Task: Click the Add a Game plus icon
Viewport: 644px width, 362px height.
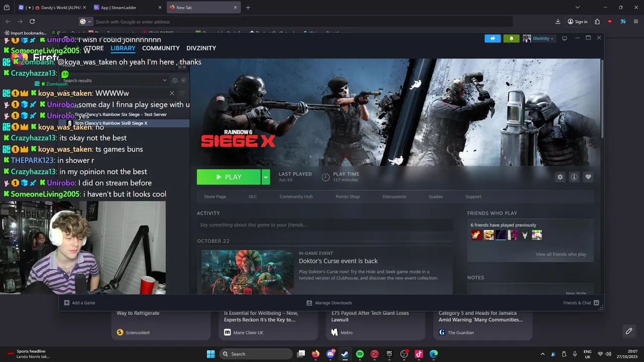Action: [66, 303]
